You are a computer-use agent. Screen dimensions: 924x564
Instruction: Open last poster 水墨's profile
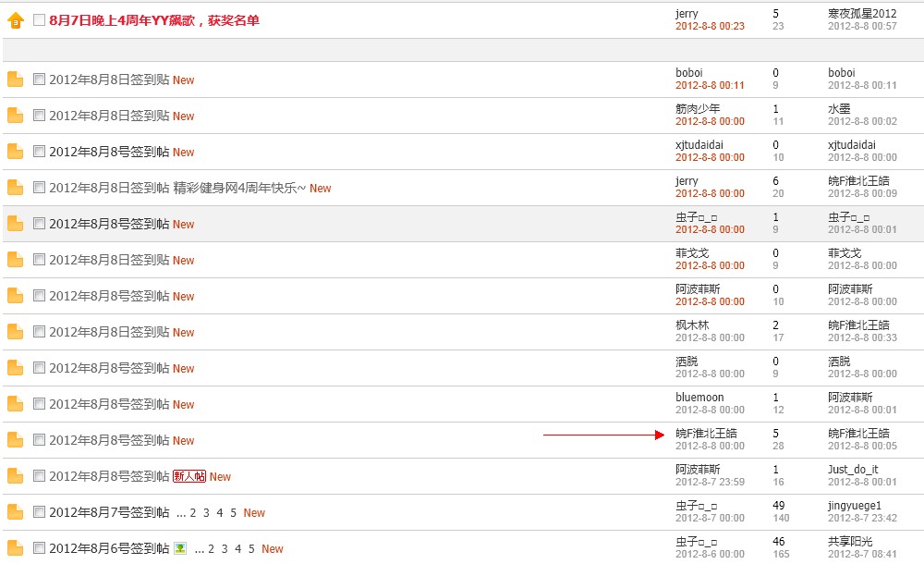tap(839, 108)
